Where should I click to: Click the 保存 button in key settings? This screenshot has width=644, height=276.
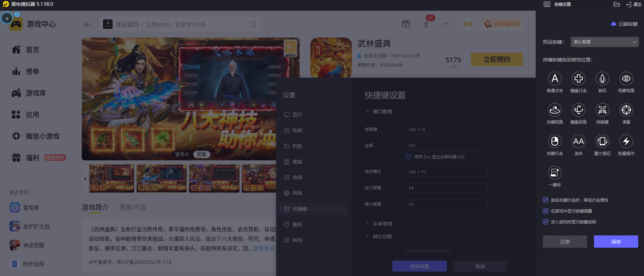coord(616,242)
